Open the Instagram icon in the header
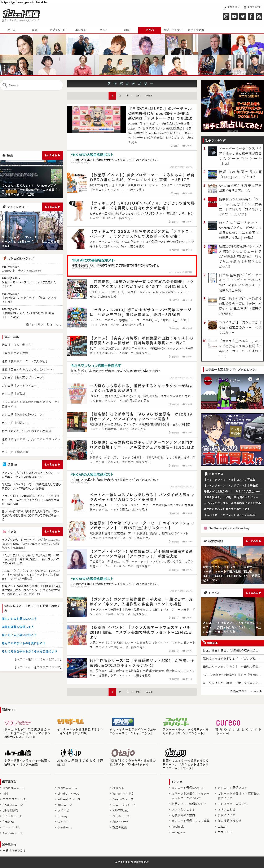This screenshot has height=868, width=264. [226, 16]
